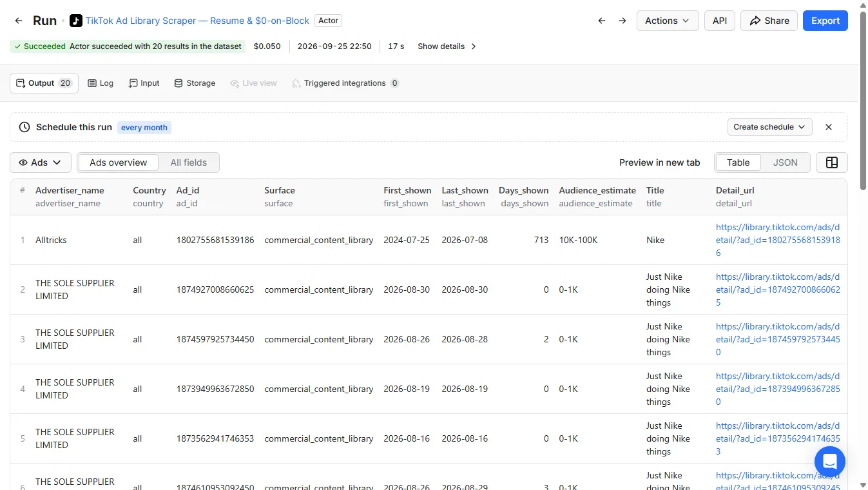
Task: Select the Ads overview view
Action: (119, 162)
